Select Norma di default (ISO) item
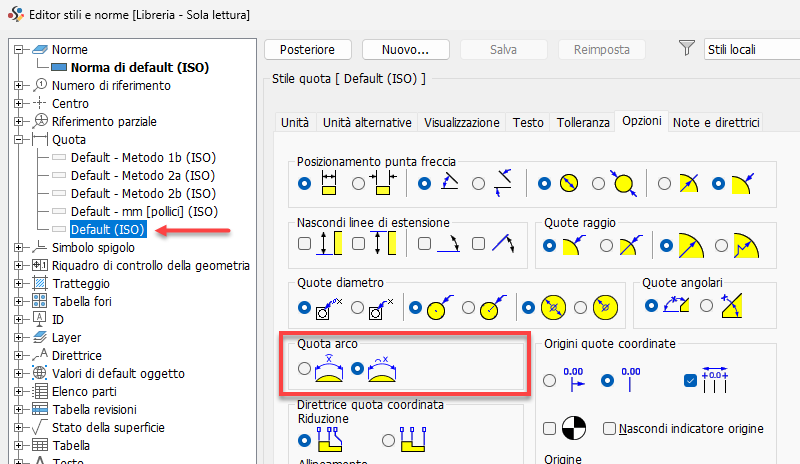Image resolution: width=800 pixels, height=464 pixels. pyautogui.click(x=138, y=67)
